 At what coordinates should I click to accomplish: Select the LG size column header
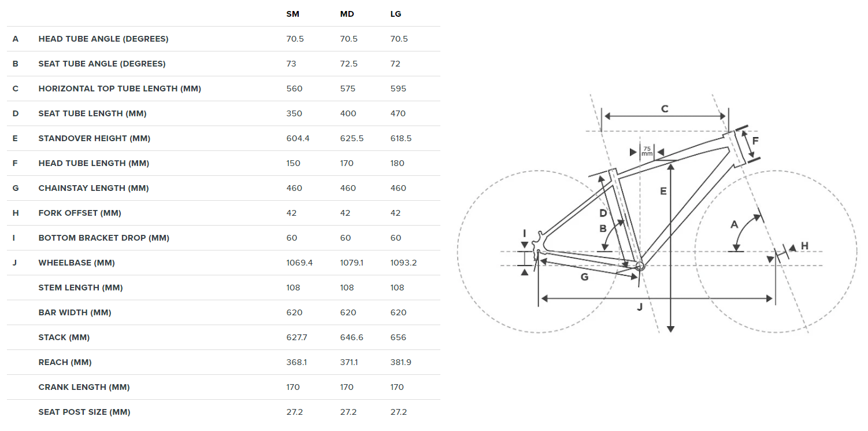(x=396, y=14)
